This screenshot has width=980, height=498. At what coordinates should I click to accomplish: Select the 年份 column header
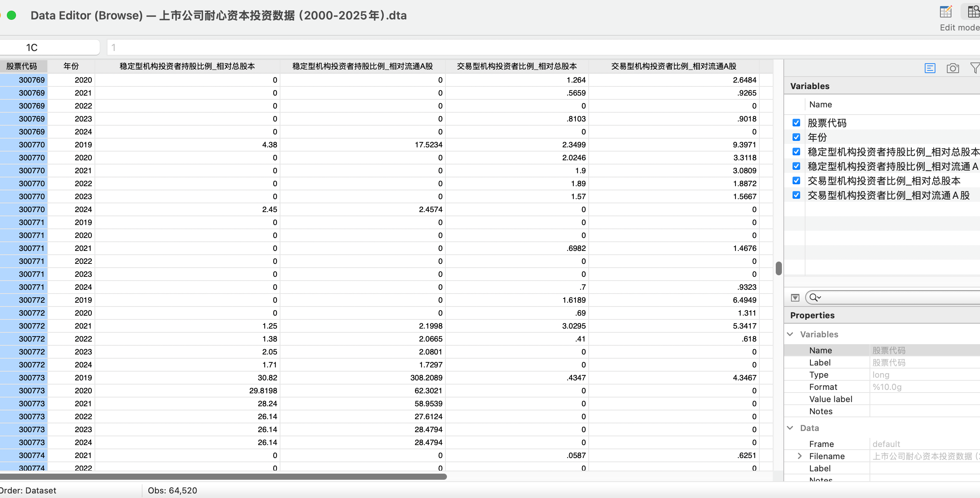(x=71, y=66)
